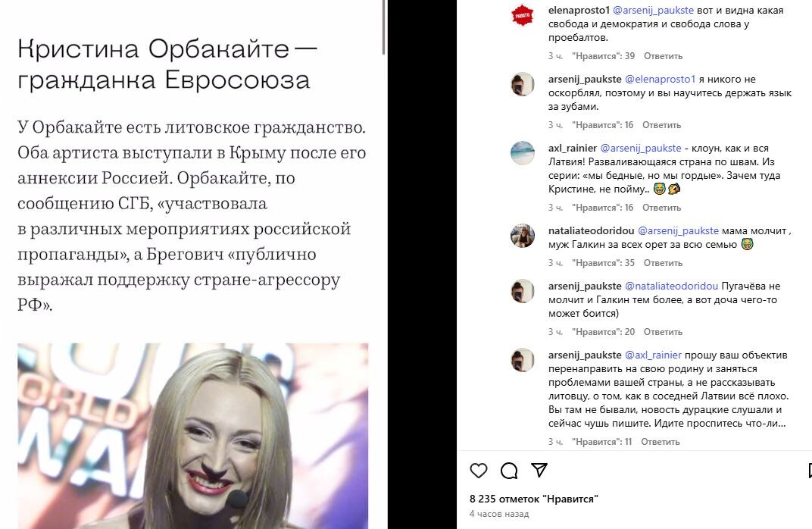
Task: Open list of 8 235 post likes
Action: [x=534, y=499]
